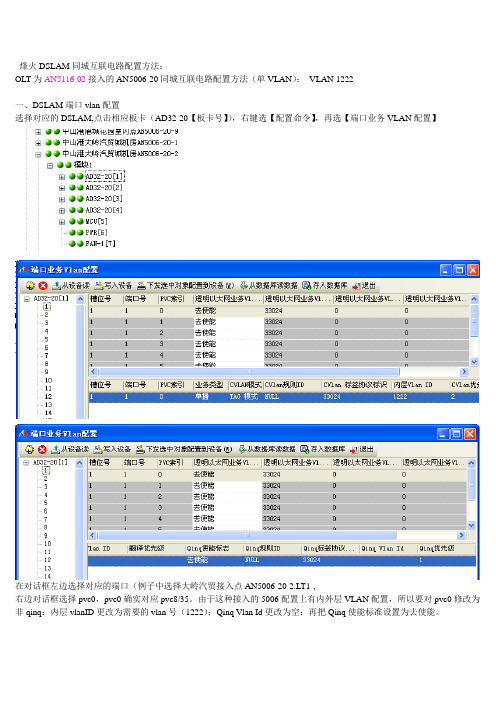Collapse AD32-20[1] in the lower dialog port tree
Image resolution: width=496 pixels, height=702 pixels.
point(26,462)
